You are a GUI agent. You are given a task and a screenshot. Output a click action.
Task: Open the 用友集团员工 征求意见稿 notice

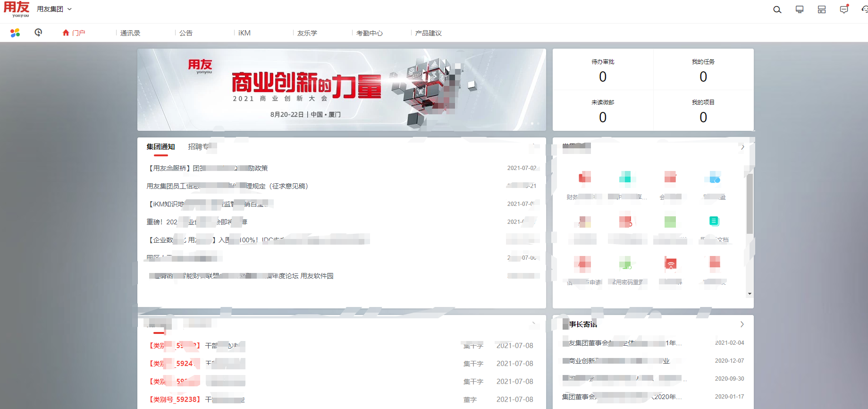click(228, 186)
